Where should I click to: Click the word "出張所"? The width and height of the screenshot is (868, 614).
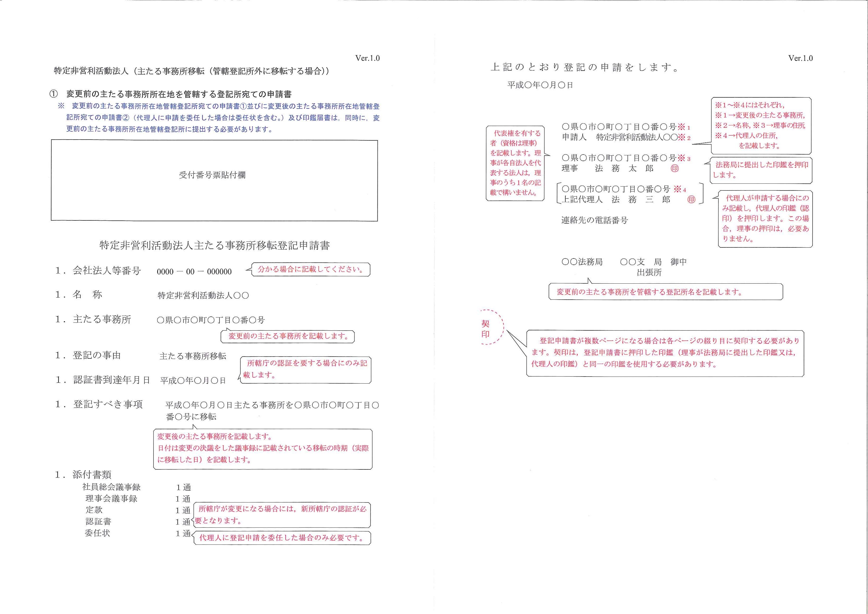click(649, 272)
